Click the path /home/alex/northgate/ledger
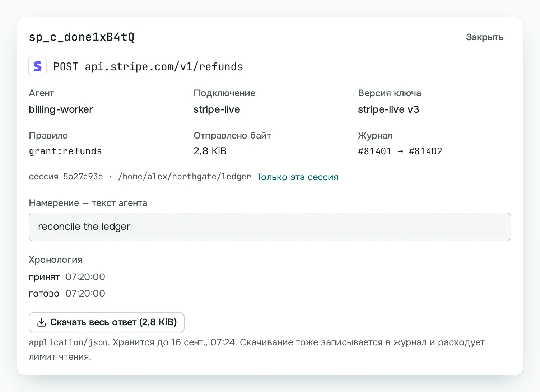540x392 pixels. coord(185,177)
